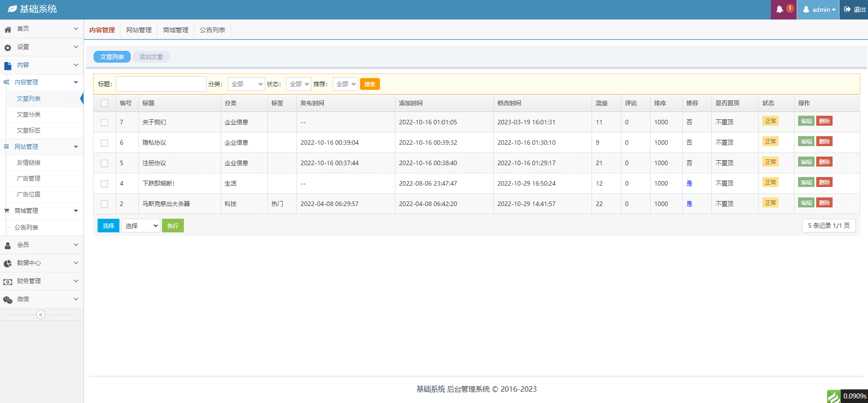Image resolution: width=868 pixels, height=403 pixels.
Task: Check the box for article 关于我们
Action: [104, 123]
